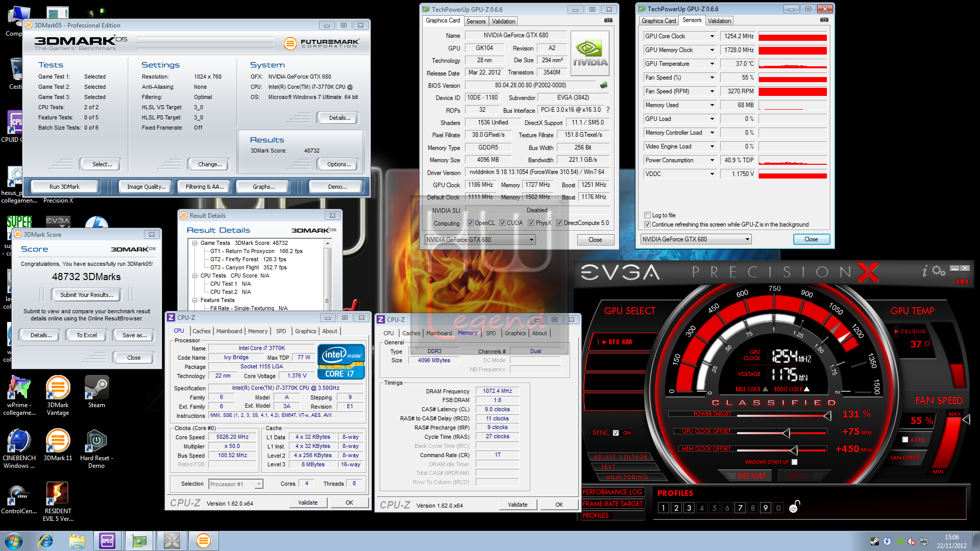Click Submit Your Results button
980x551 pixels.
tap(87, 295)
